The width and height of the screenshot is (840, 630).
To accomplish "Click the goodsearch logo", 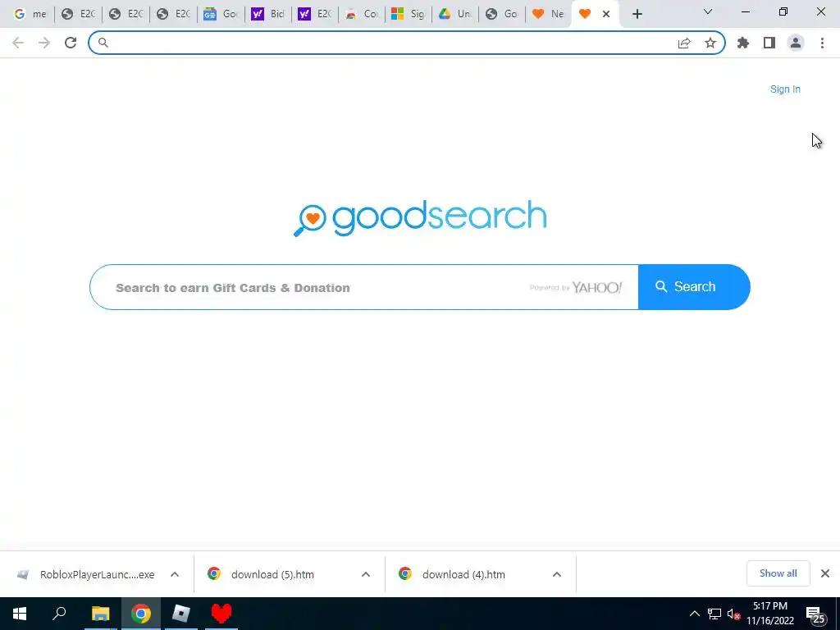I will pos(420,217).
